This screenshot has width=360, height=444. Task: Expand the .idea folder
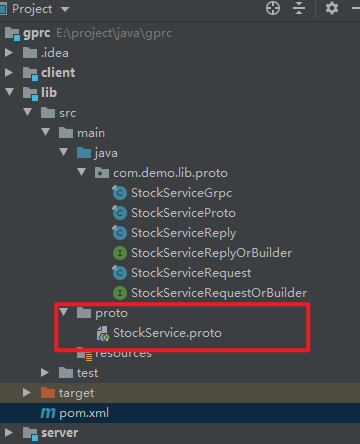pyautogui.click(x=9, y=53)
